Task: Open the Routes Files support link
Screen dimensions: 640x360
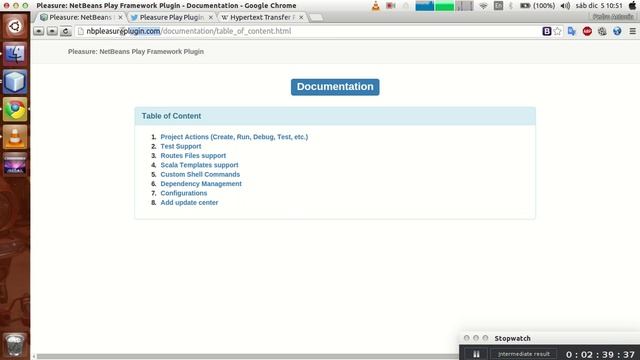Action: (x=193, y=156)
